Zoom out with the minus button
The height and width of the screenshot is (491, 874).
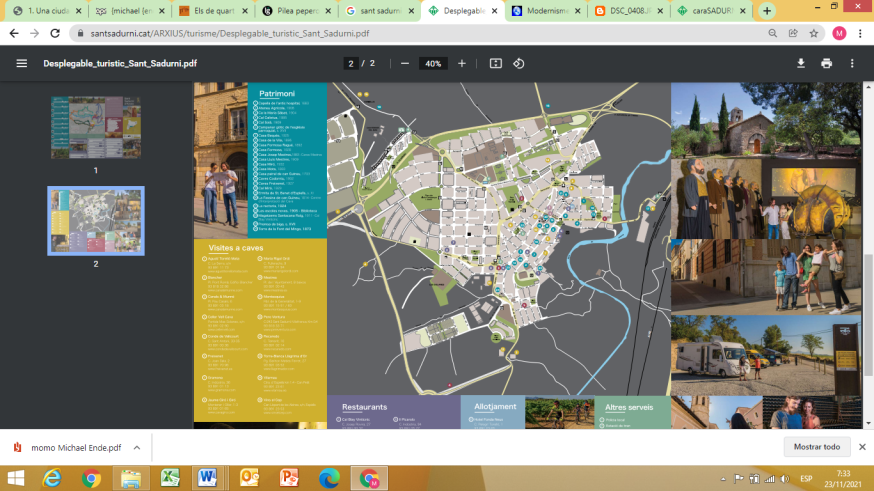(405, 63)
